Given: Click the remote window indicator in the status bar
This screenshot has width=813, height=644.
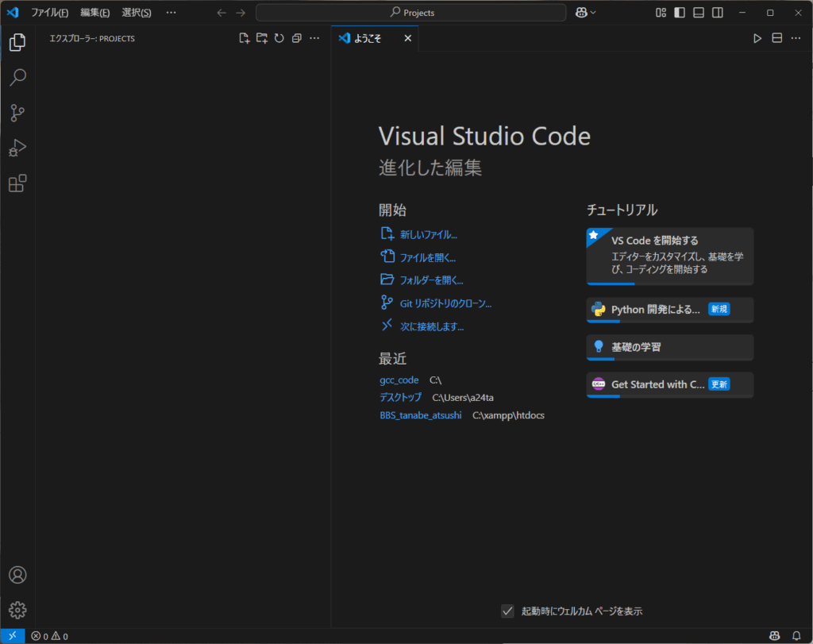Looking at the screenshot, I should [13, 636].
